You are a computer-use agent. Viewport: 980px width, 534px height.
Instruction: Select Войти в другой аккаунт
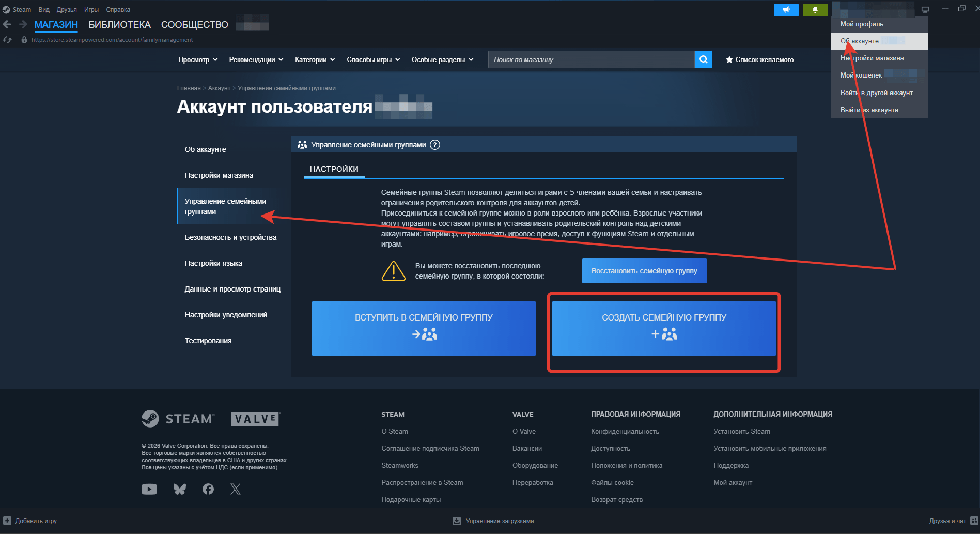point(880,93)
